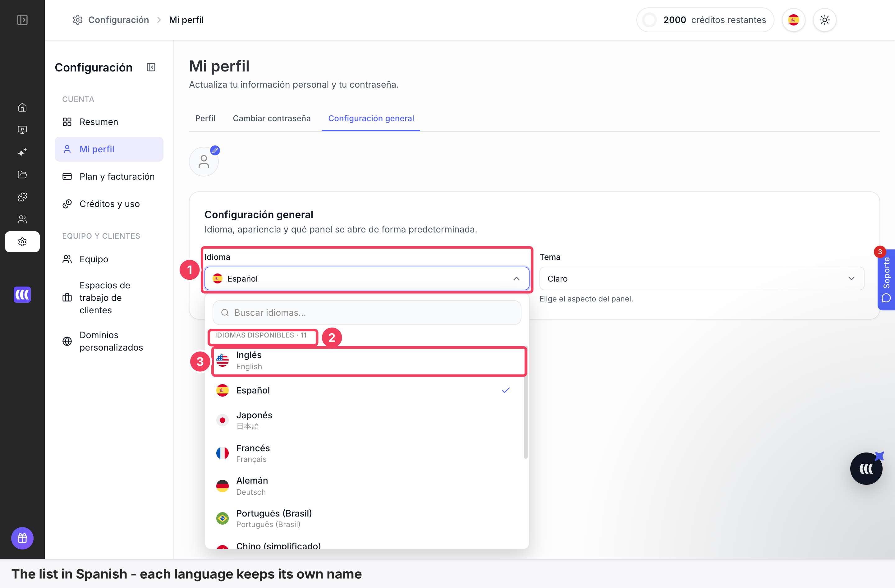Switch to Configuración general tab
Screen dimensions: 895x588
371,118
